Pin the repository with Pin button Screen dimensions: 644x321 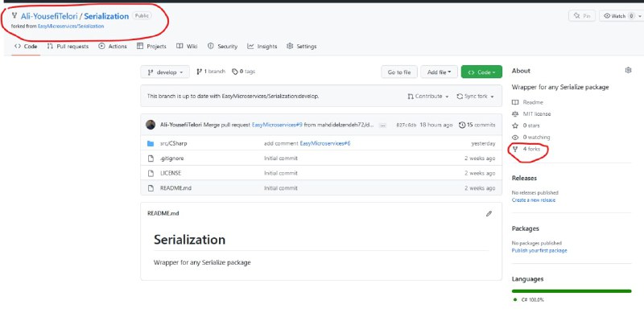click(582, 16)
